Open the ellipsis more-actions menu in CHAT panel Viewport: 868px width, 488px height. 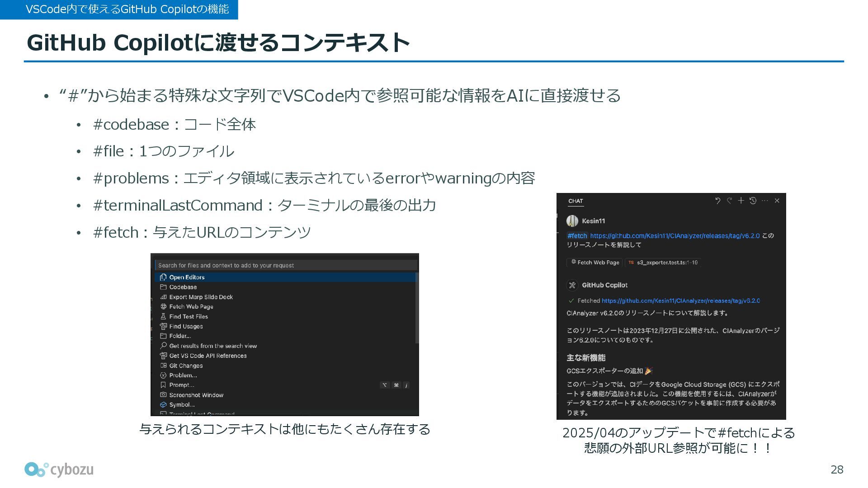(765, 201)
